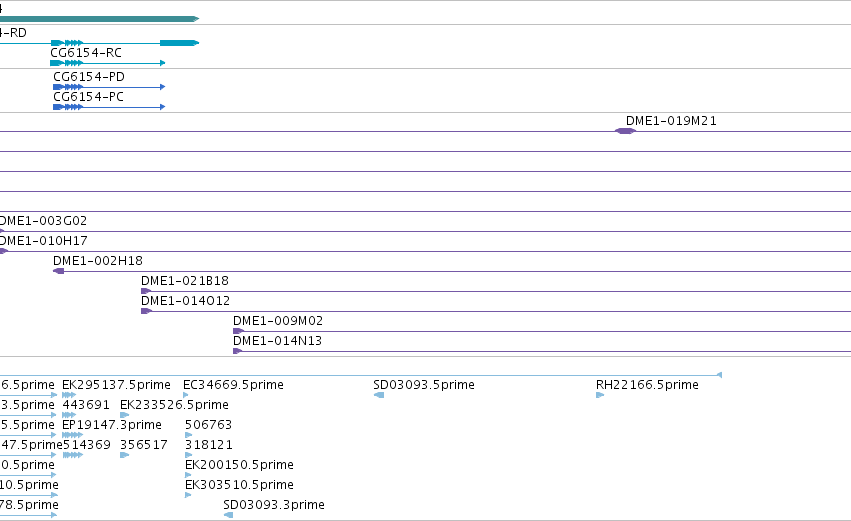Click the DME1-014N13 arrow glyph

(x=237, y=351)
